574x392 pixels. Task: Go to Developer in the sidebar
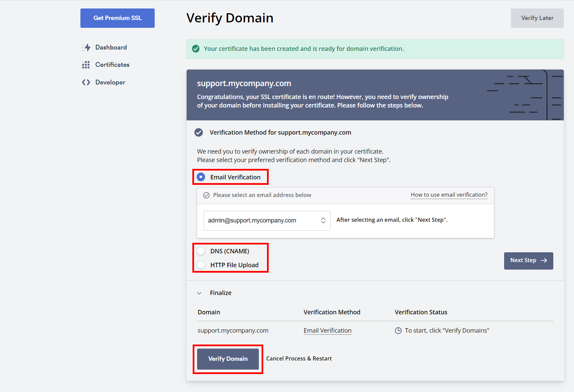(110, 82)
